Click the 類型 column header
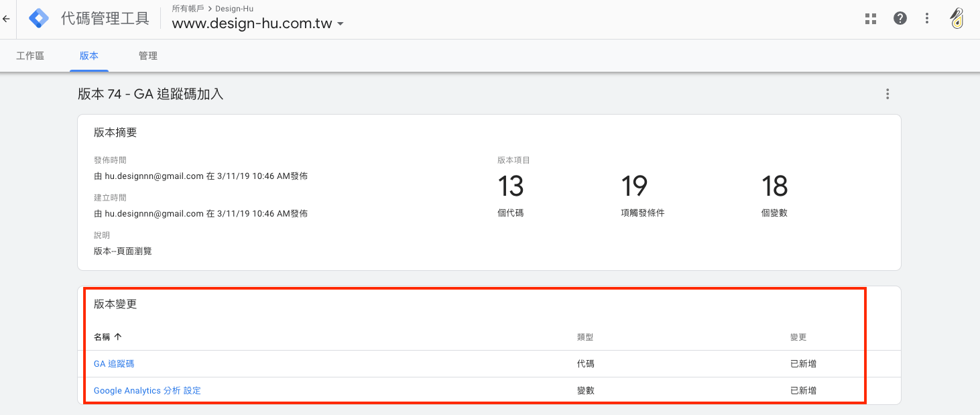The image size is (980, 415). (585, 337)
